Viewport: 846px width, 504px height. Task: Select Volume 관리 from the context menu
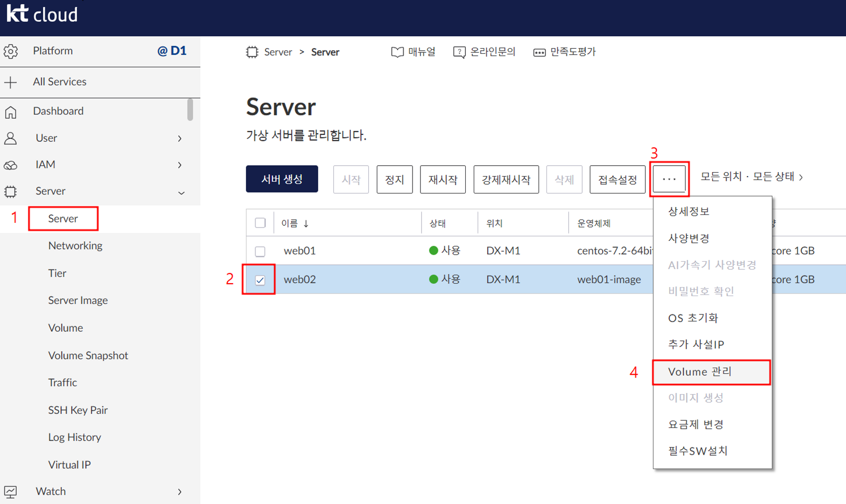(700, 372)
